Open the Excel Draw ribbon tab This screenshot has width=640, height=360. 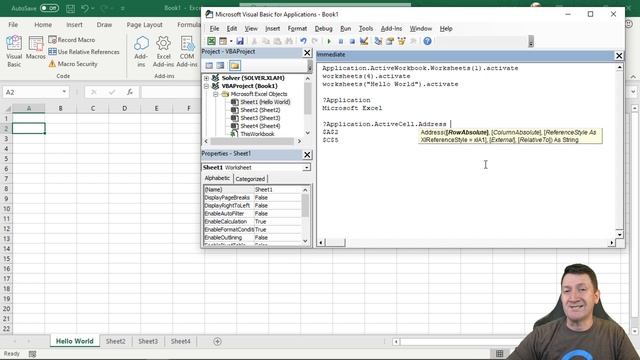104,25
